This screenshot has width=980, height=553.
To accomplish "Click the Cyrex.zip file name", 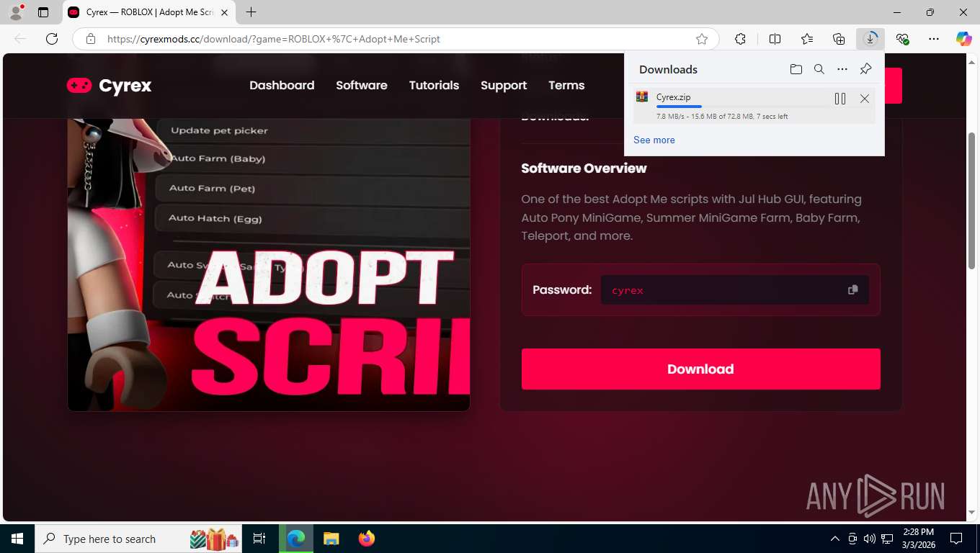I will 673,96.
